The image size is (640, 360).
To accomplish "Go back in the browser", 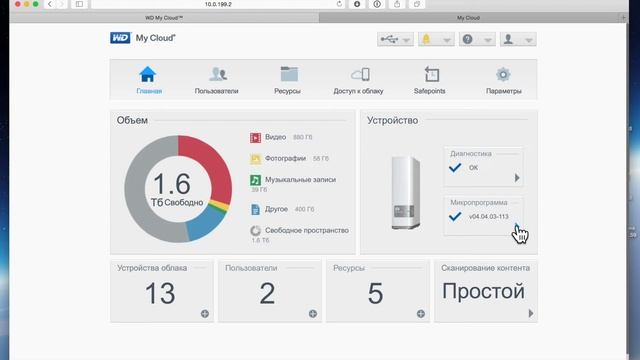I will tap(50, 4).
